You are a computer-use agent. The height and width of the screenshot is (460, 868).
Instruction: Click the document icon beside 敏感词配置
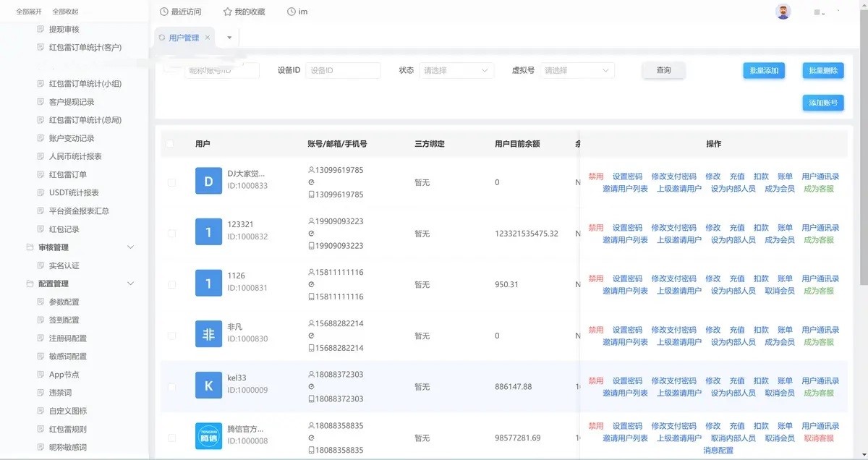(x=41, y=357)
